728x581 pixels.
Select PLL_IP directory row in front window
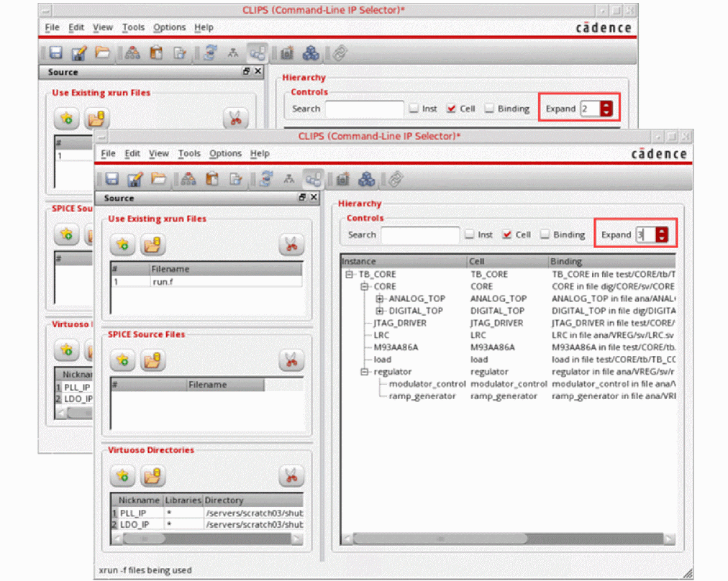[207, 513]
